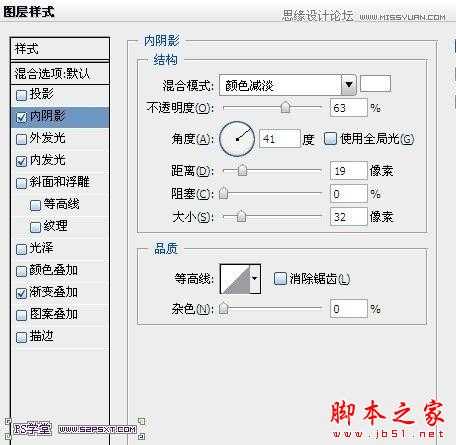456x445 pixels.
Task: Click the angle value input field
Action: [x=279, y=139]
